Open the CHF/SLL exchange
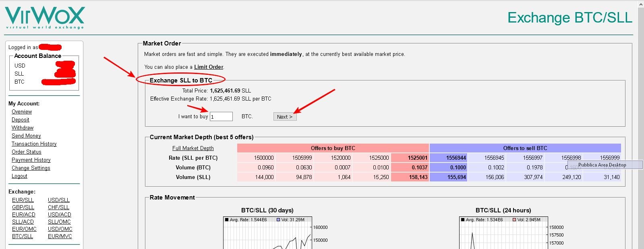This screenshot has width=644, height=249. pyautogui.click(x=58, y=207)
